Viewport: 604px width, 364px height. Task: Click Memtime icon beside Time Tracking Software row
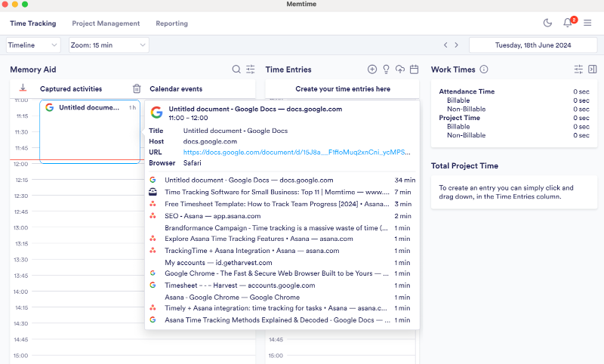(153, 192)
